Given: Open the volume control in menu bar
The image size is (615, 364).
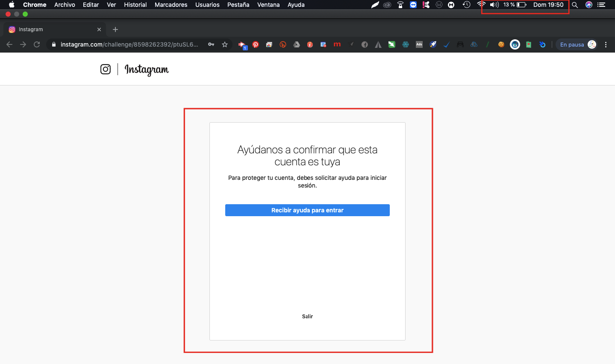Looking at the screenshot, I should [x=494, y=5].
